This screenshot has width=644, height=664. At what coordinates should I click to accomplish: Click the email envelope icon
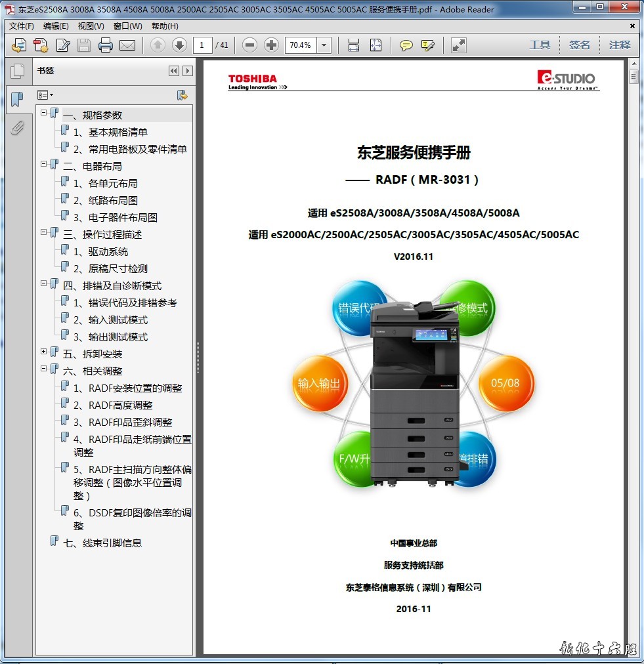127,45
